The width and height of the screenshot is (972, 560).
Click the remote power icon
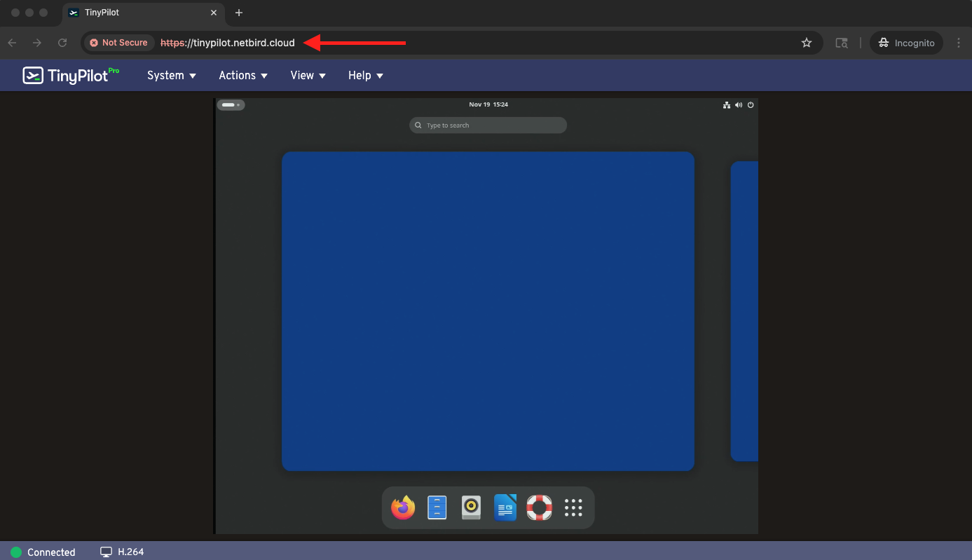point(751,105)
